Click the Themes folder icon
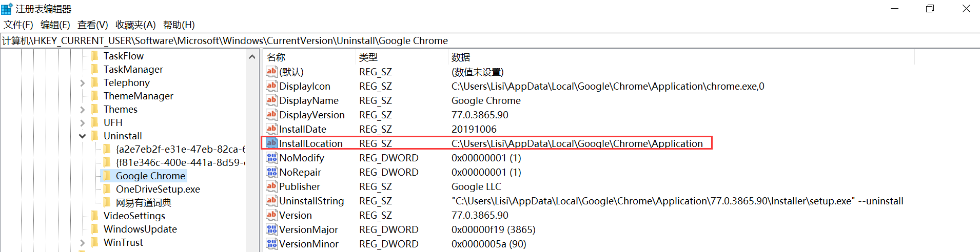Image resolution: width=980 pixels, height=252 pixels. pyautogui.click(x=95, y=109)
